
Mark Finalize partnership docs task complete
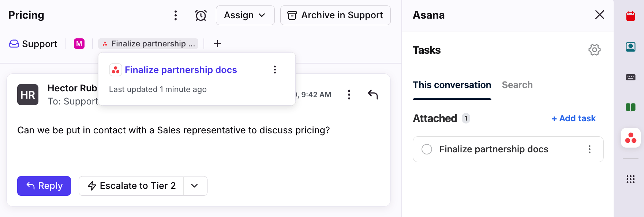(427, 149)
